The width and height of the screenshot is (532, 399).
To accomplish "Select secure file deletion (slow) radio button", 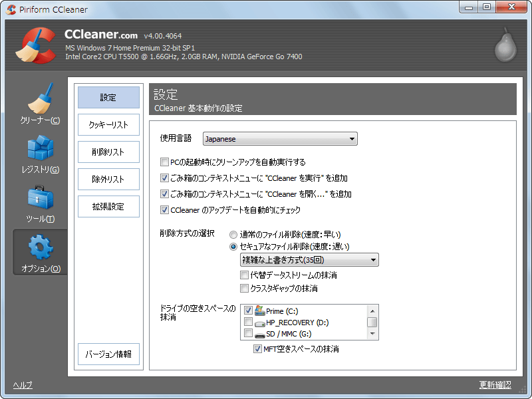I will coord(233,247).
